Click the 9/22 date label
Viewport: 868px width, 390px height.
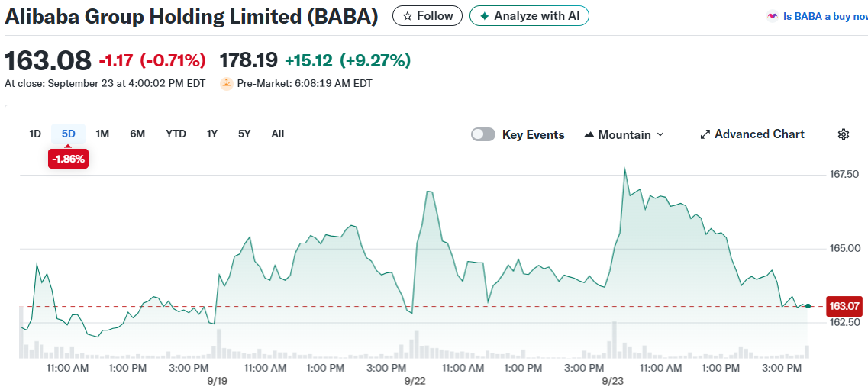[415, 381]
